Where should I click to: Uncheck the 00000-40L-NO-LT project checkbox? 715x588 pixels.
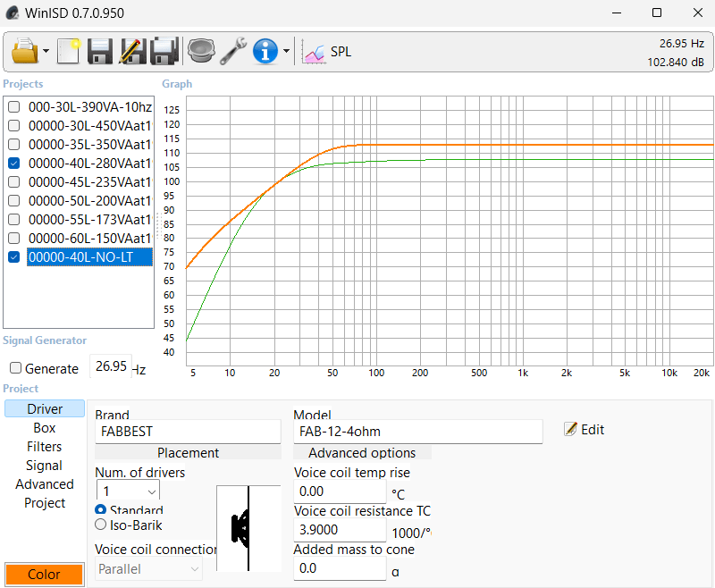(14, 257)
